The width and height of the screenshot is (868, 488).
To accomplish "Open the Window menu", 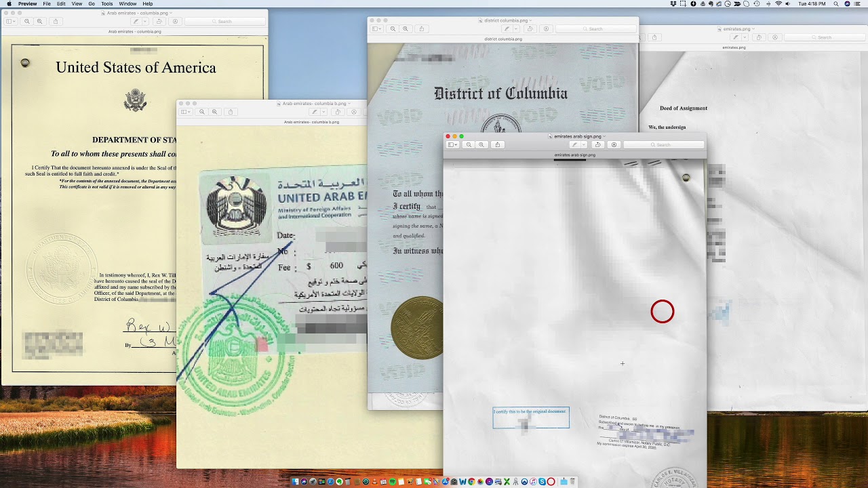I will click(127, 3).
